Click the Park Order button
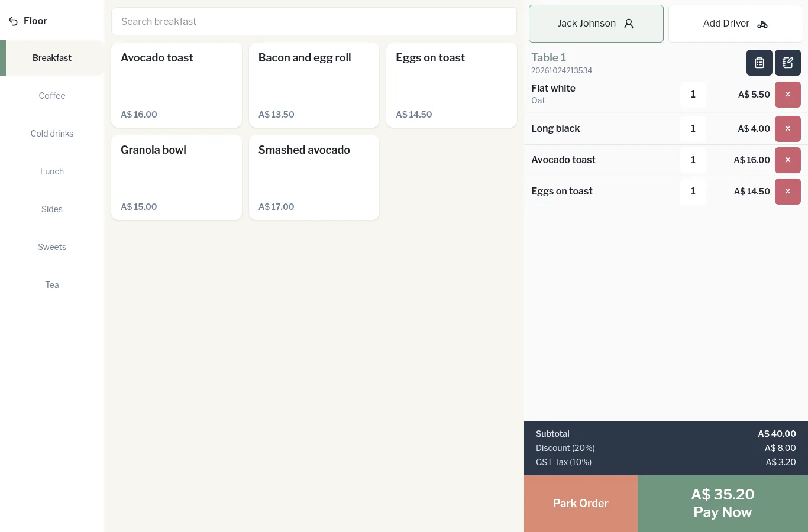The image size is (808, 532). tap(581, 504)
